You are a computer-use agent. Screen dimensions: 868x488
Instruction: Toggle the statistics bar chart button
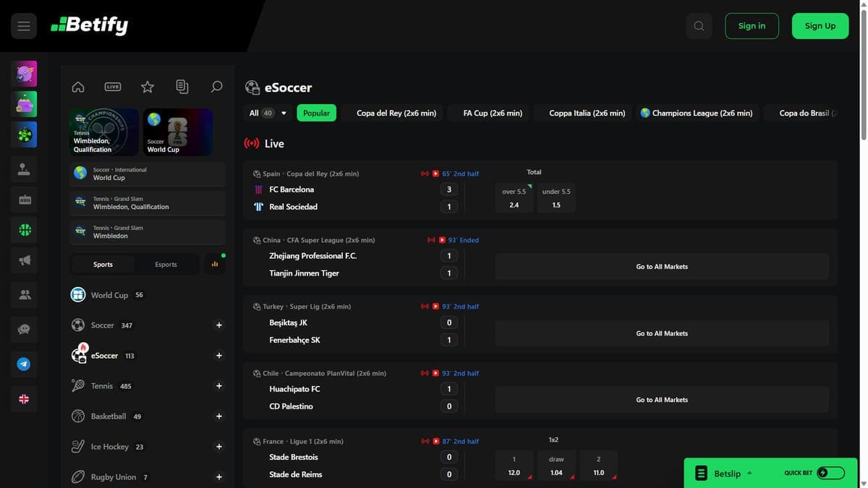(215, 265)
